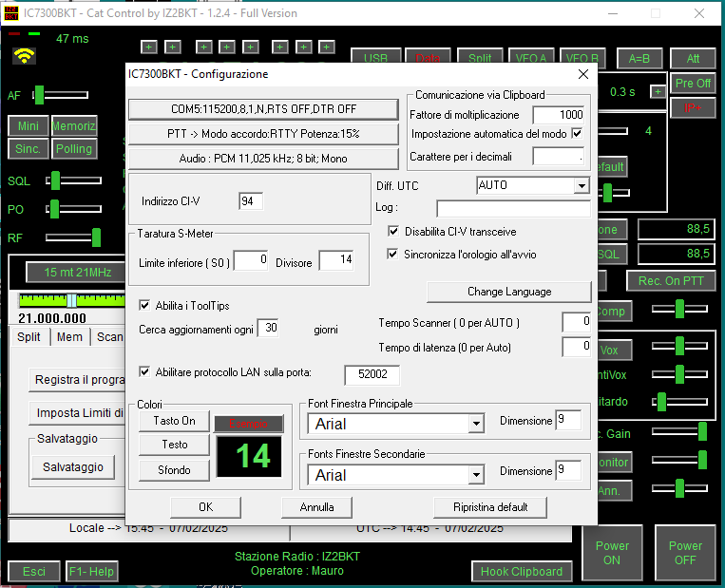Click the plus button next to 0.3 s
This screenshot has height=588, width=725.
(657, 91)
